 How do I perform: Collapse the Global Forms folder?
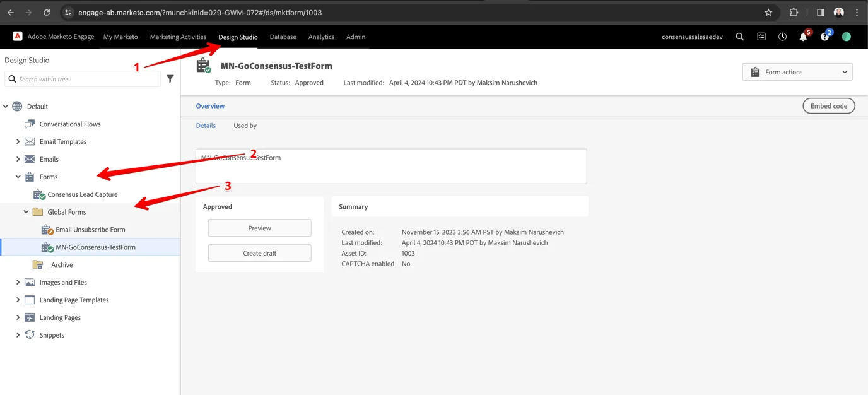click(26, 212)
